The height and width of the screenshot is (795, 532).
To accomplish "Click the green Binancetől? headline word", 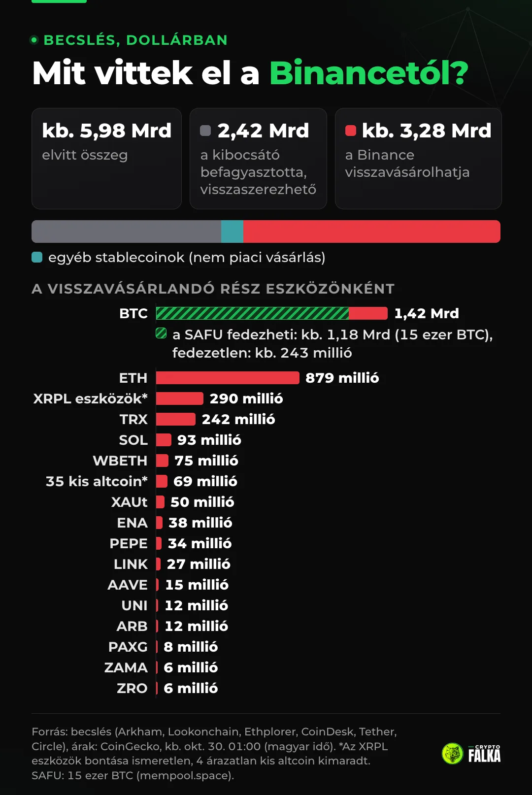I will click(x=369, y=73).
